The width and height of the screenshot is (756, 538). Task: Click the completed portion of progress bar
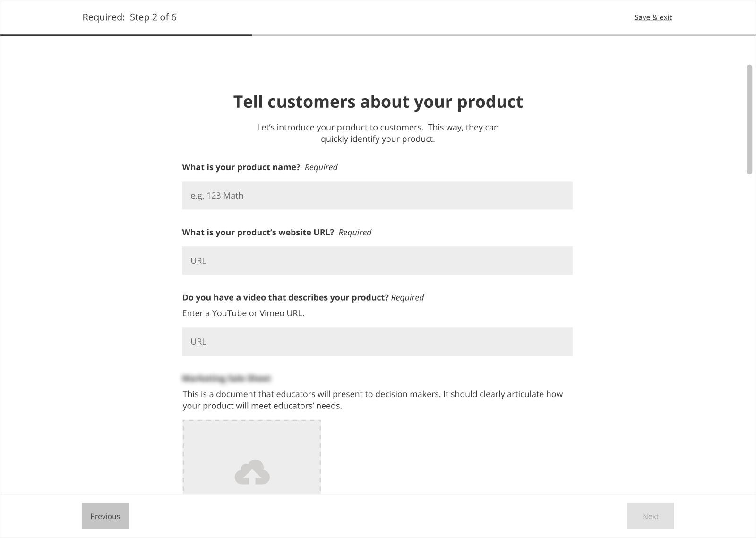[x=126, y=35]
